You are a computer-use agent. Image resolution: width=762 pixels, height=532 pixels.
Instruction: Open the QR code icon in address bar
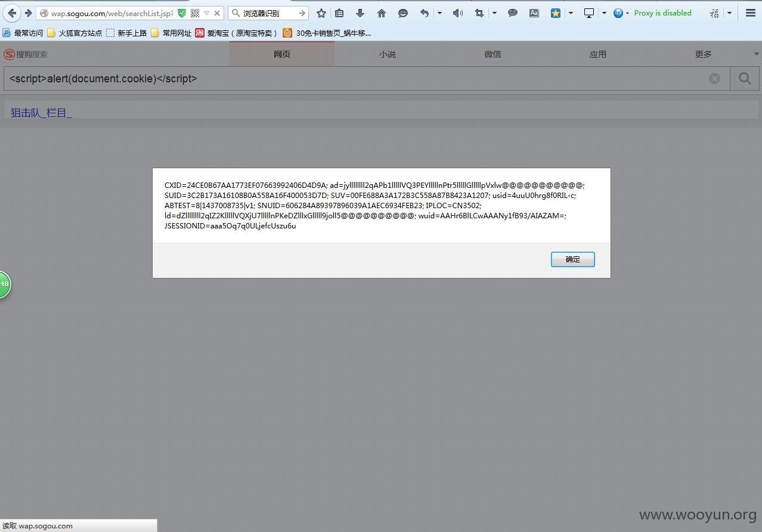195,13
